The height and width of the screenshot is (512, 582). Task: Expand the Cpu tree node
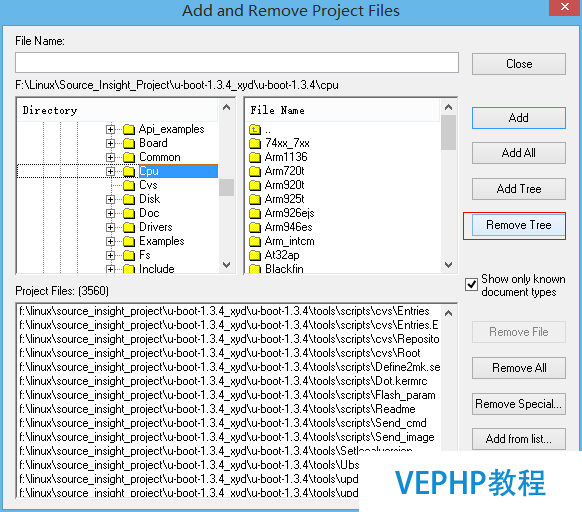110,171
